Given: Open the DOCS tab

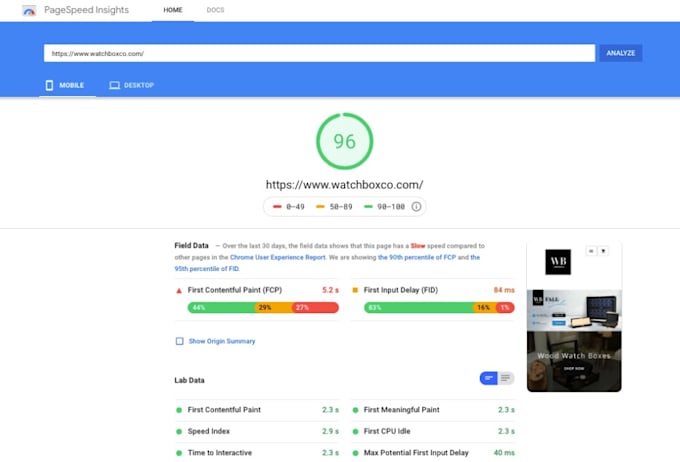Looking at the screenshot, I should click(x=215, y=10).
